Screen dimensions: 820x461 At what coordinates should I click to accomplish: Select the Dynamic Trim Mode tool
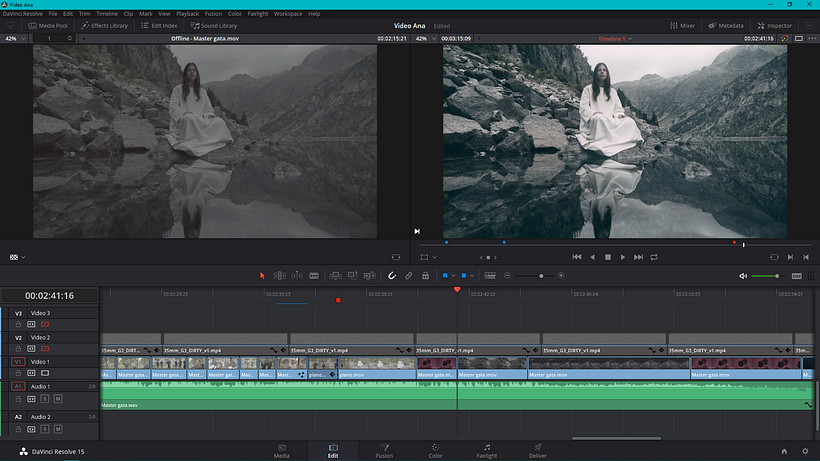click(x=297, y=275)
